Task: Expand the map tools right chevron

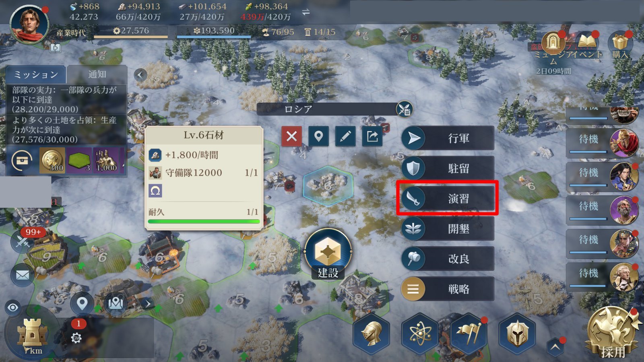Action: coord(148,304)
